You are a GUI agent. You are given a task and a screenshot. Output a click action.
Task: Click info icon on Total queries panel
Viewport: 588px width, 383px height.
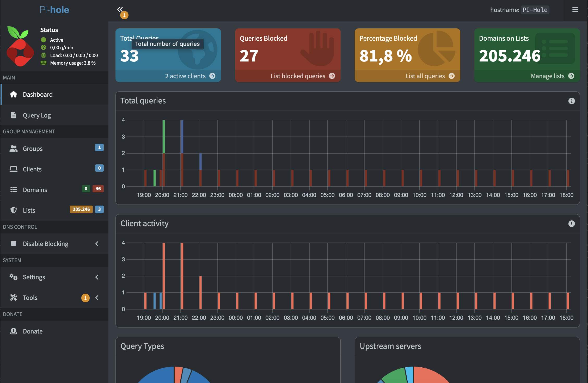point(571,101)
